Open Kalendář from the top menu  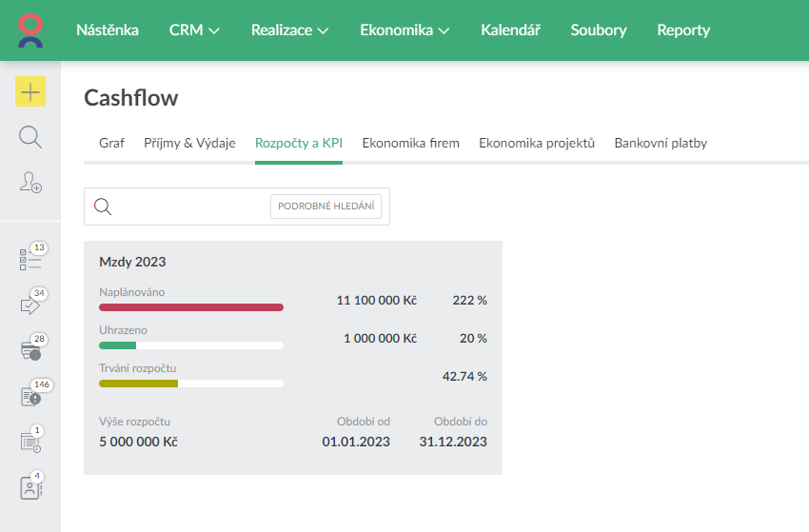pos(510,30)
